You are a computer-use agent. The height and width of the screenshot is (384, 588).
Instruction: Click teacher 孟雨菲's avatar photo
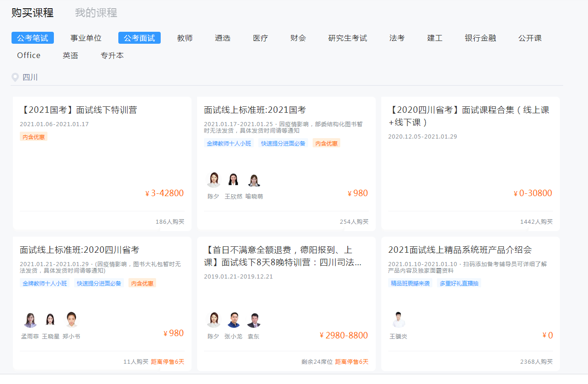[x=30, y=320]
